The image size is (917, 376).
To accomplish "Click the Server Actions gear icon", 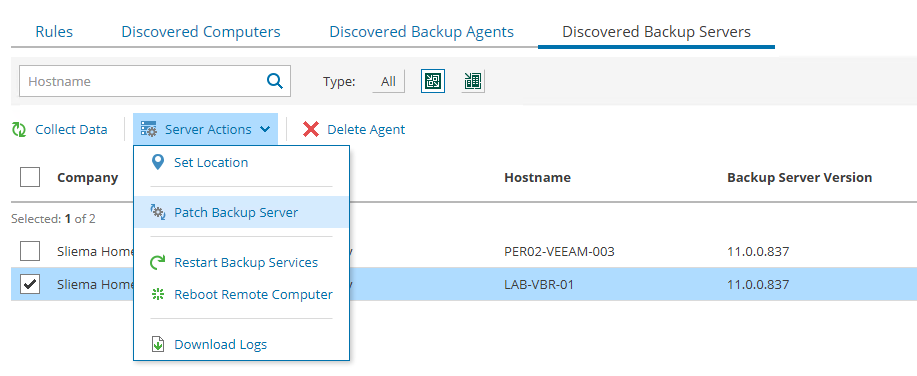I will (149, 130).
